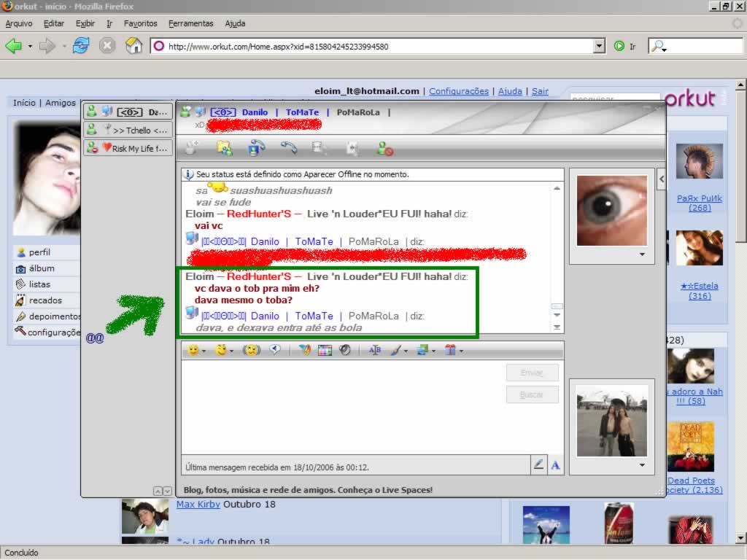Go to the Firefox home page icon
The height and width of the screenshot is (560, 747).
[x=133, y=46]
